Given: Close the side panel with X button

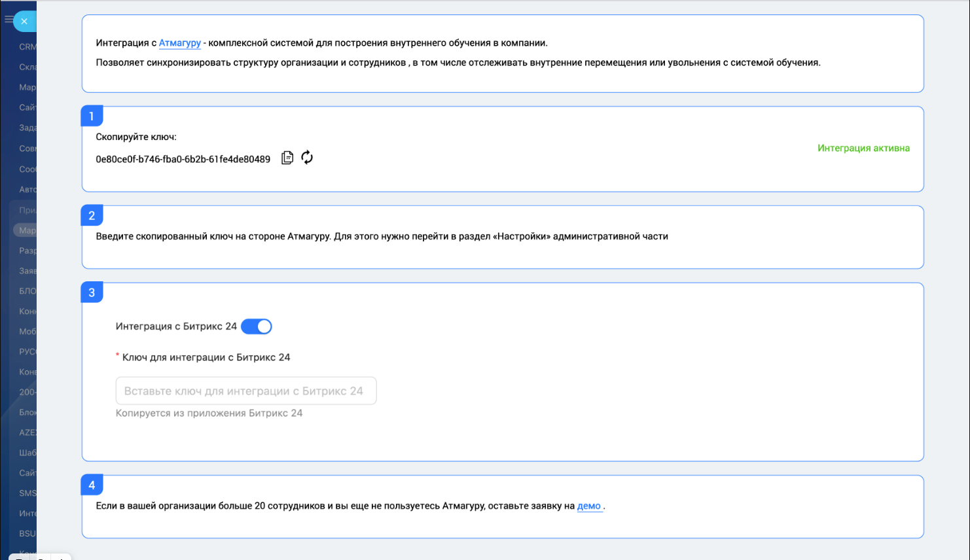Looking at the screenshot, I should (x=24, y=21).
